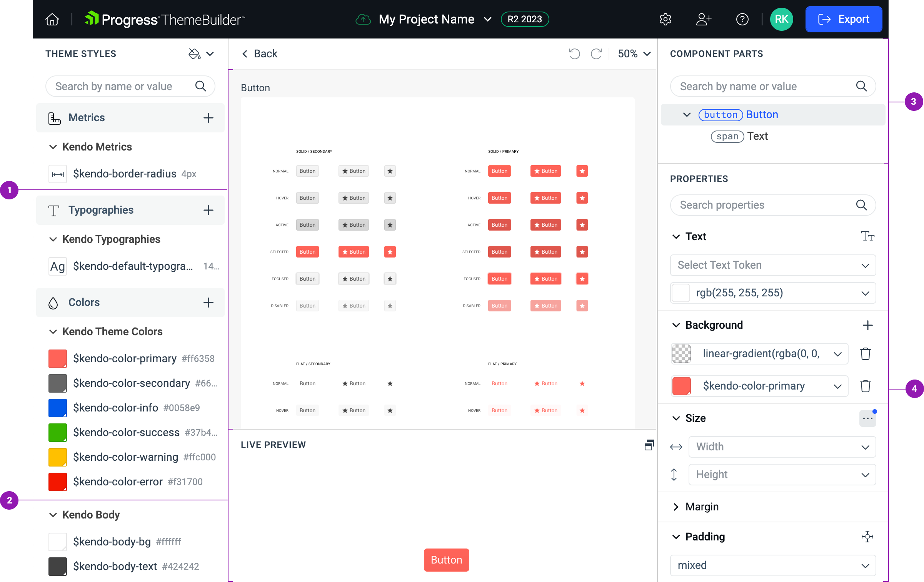Focus the Theme Styles search field
Image resolution: width=924 pixels, height=582 pixels.
point(130,86)
